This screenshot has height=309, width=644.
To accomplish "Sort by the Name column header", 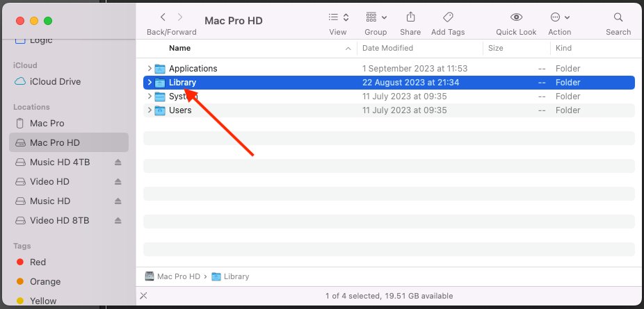I will pyautogui.click(x=180, y=48).
